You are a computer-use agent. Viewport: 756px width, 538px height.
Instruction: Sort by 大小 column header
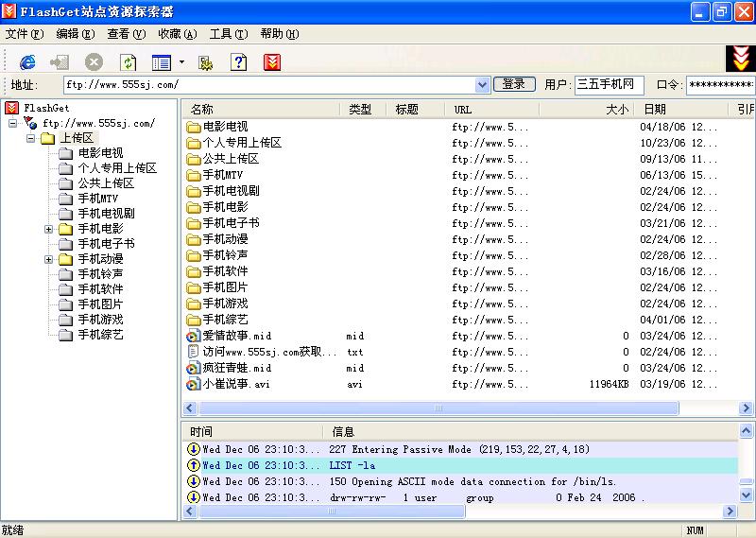tap(587, 110)
